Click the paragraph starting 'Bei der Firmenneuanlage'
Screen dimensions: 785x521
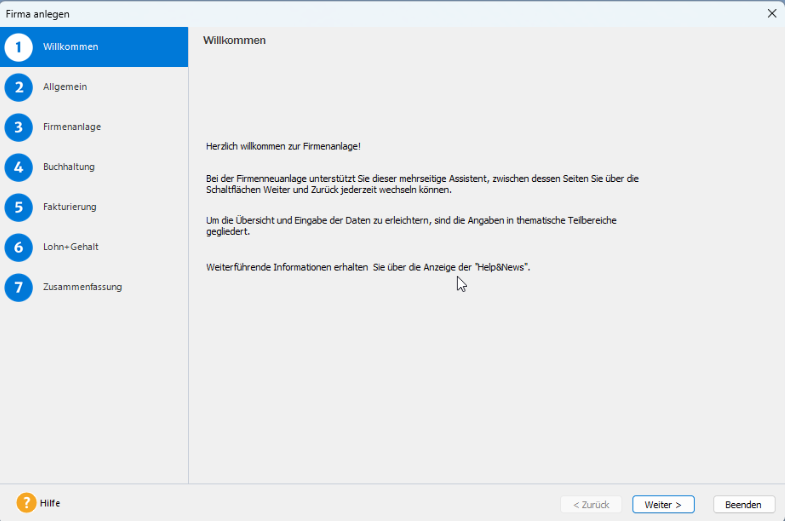click(x=423, y=184)
